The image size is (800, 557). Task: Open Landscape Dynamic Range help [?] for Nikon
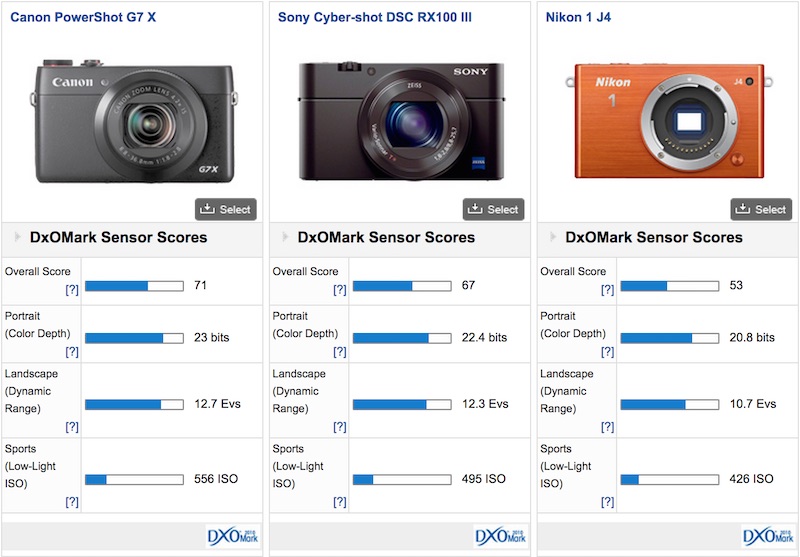[x=608, y=426]
